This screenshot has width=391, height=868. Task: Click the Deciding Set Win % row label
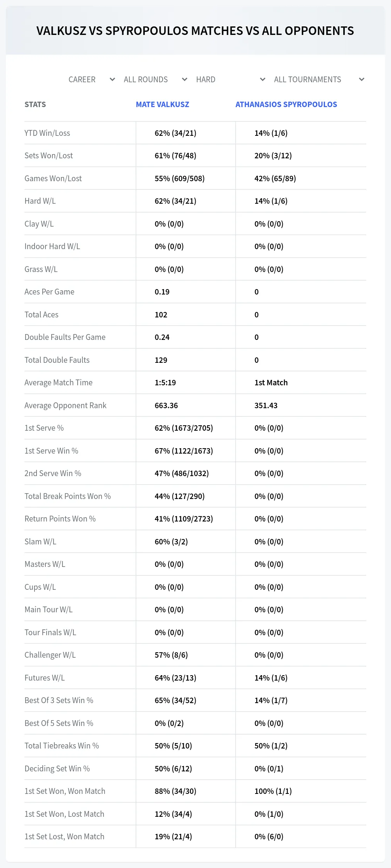pyautogui.click(x=57, y=769)
